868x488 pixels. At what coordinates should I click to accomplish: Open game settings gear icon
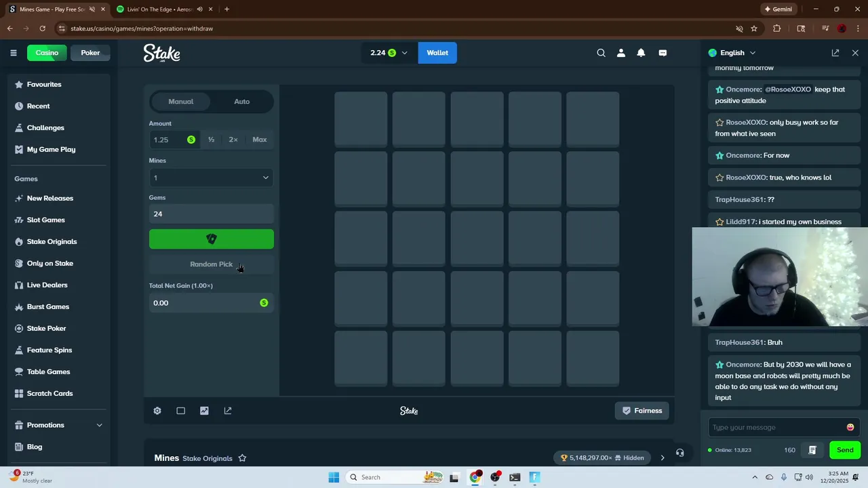point(157,411)
